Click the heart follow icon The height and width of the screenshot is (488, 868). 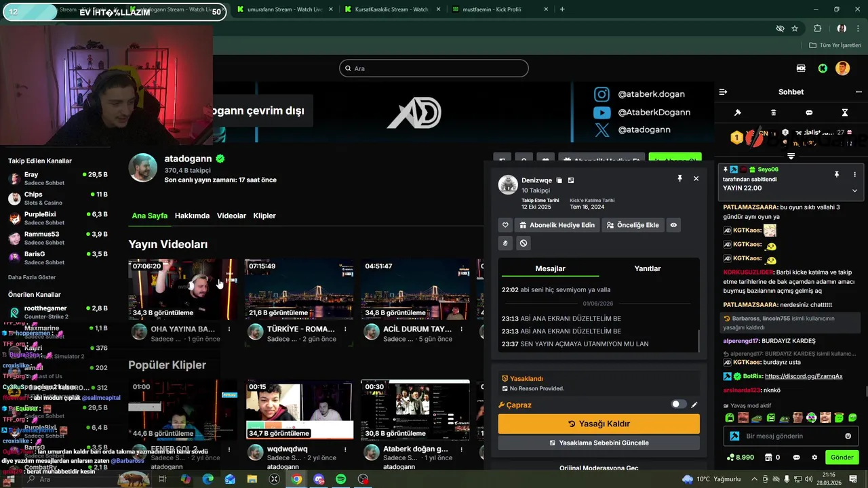coord(505,225)
